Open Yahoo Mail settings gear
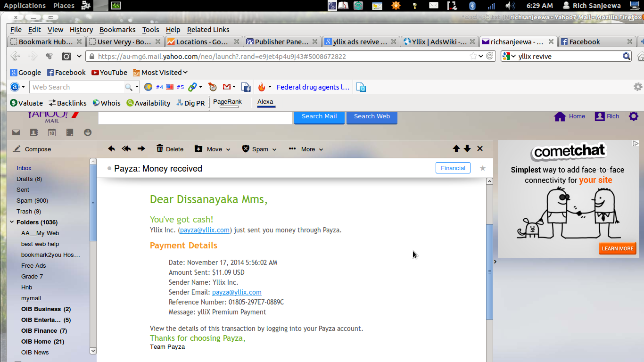The height and width of the screenshot is (362, 644). pyautogui.click(x=634, y=116)
